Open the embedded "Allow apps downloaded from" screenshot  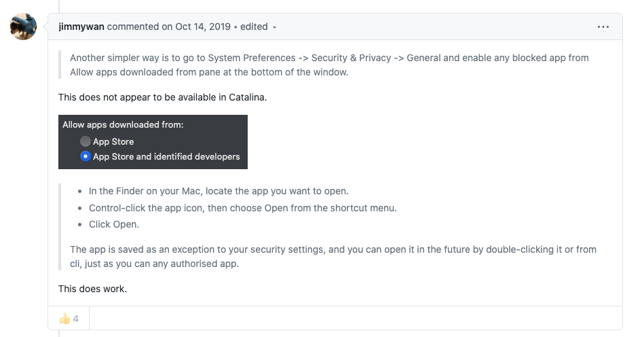tap(153, 142)
